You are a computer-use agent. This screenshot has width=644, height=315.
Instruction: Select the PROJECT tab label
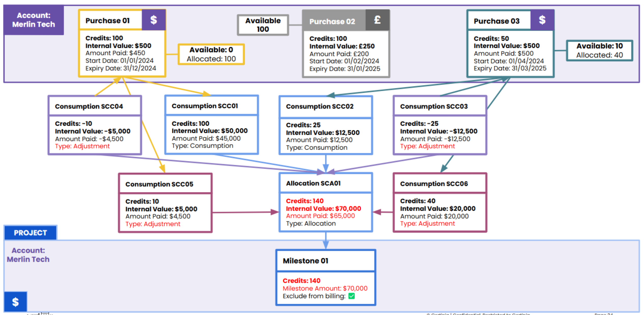tap(30, 233)
